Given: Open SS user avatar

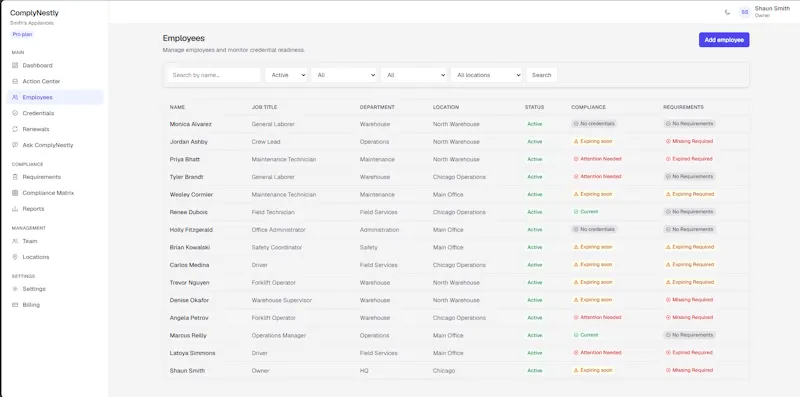Looking at the screenshot, I should tap(744, 12).
